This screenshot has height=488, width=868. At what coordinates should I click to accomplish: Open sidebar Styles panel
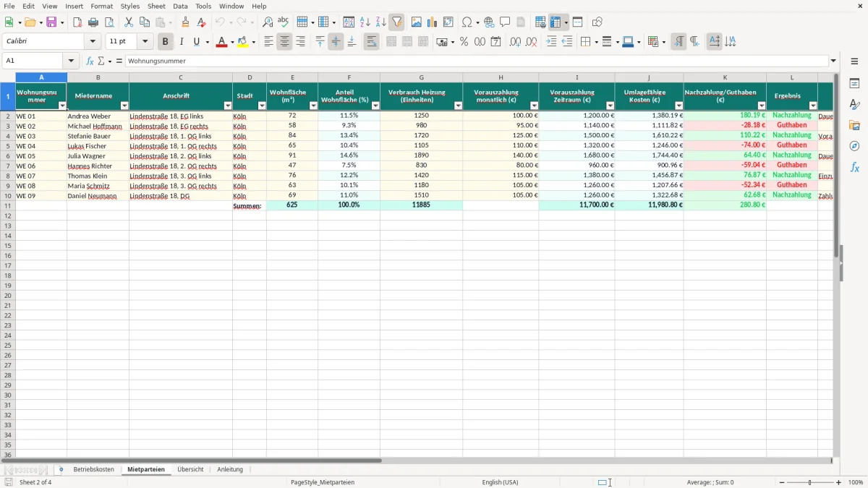coord(854,104)
